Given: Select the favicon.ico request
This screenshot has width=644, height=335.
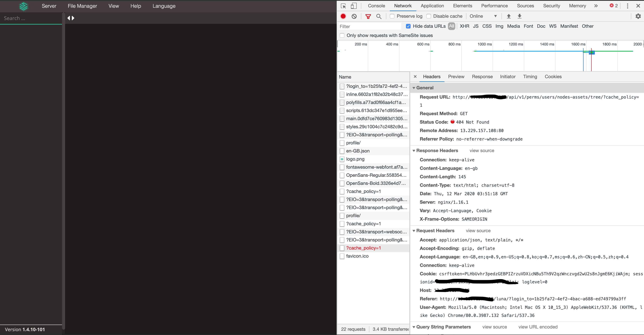Looking at the screenshot, I should [x=357, y=256].
